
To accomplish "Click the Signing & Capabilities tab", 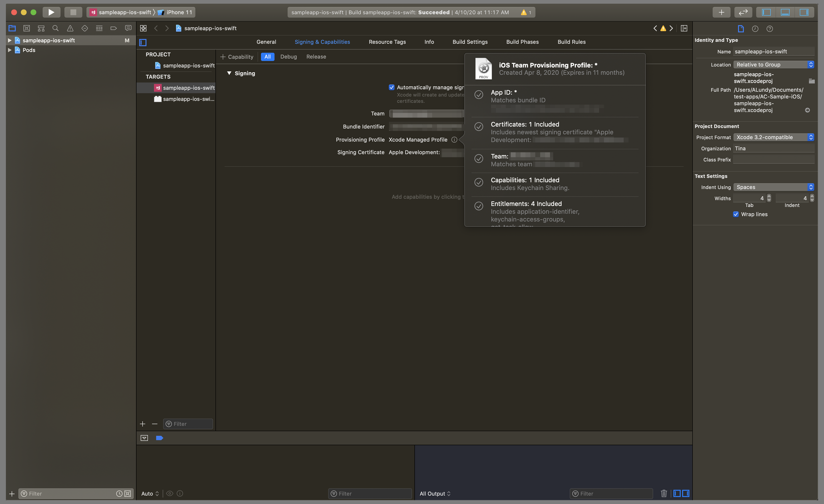I will [322, 41].
